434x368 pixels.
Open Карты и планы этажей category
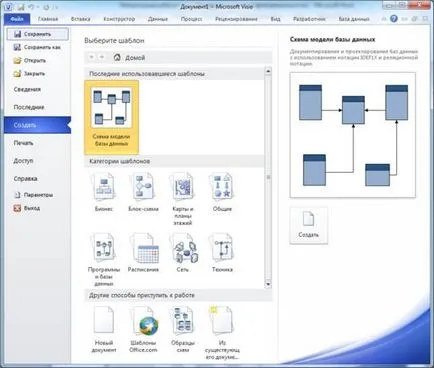183,199
